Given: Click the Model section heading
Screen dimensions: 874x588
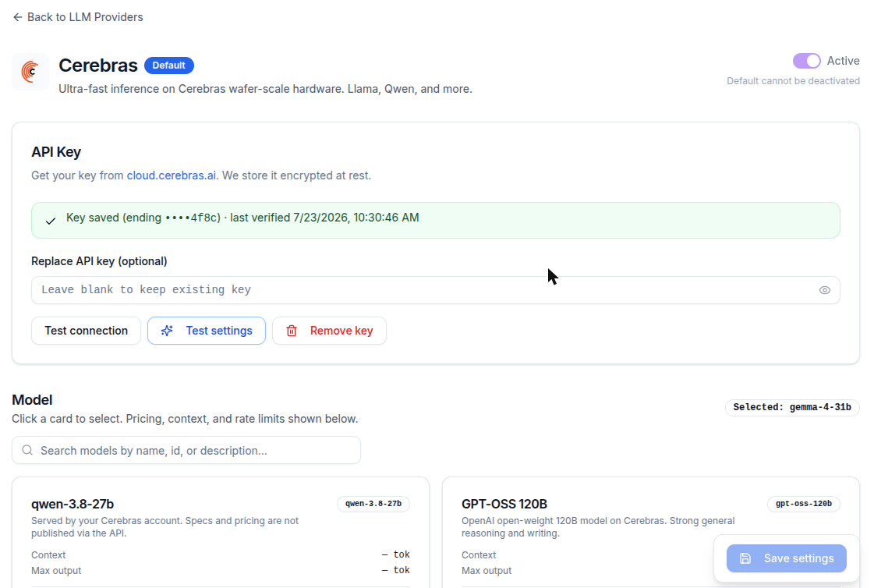Looking at the screenshot, I should point(32,400).
